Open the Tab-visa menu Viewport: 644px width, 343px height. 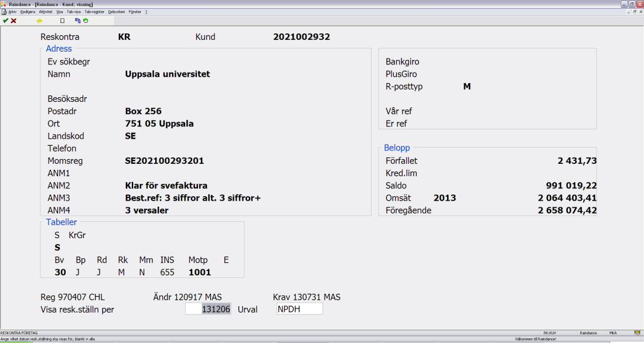click(x=74, y=12)
